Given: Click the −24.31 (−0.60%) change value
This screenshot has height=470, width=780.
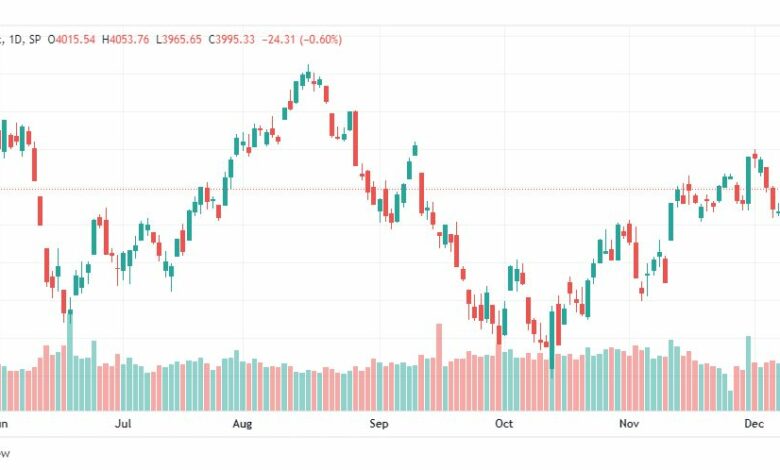Looking at the screenshot, I should tap(301, 39).
